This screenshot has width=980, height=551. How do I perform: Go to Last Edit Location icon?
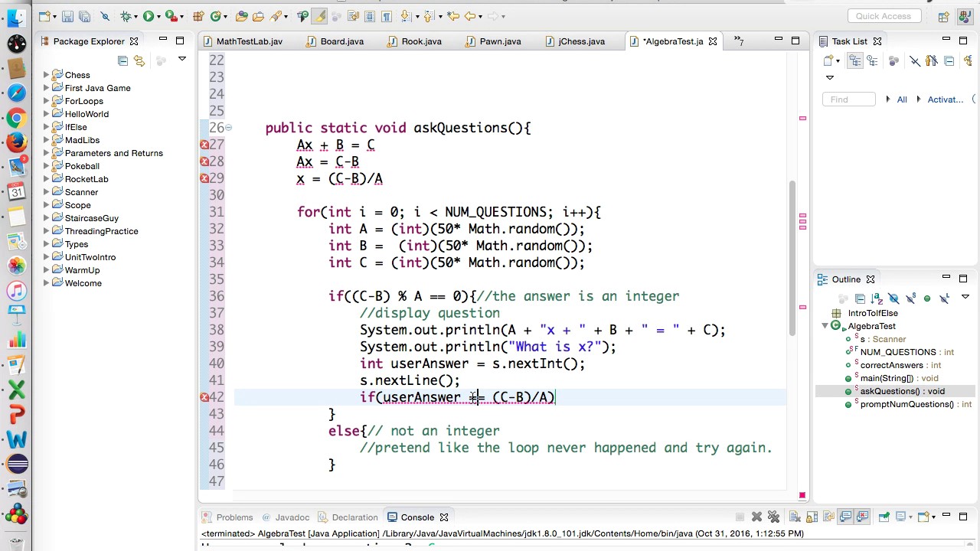click(452, 16)
